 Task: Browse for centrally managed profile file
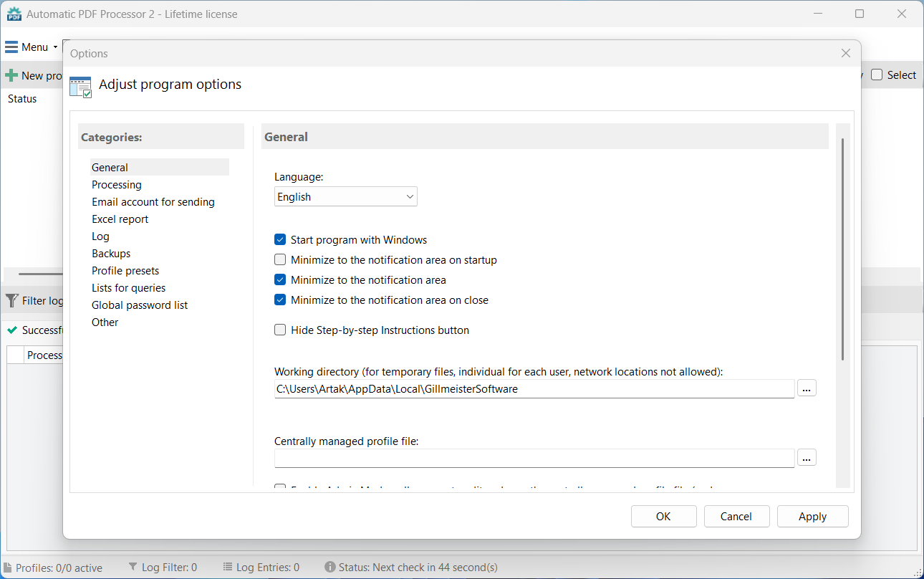pos(807,458)
